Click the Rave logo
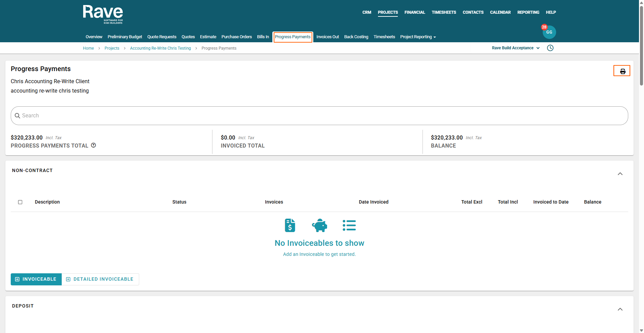 tap(103, 14)
